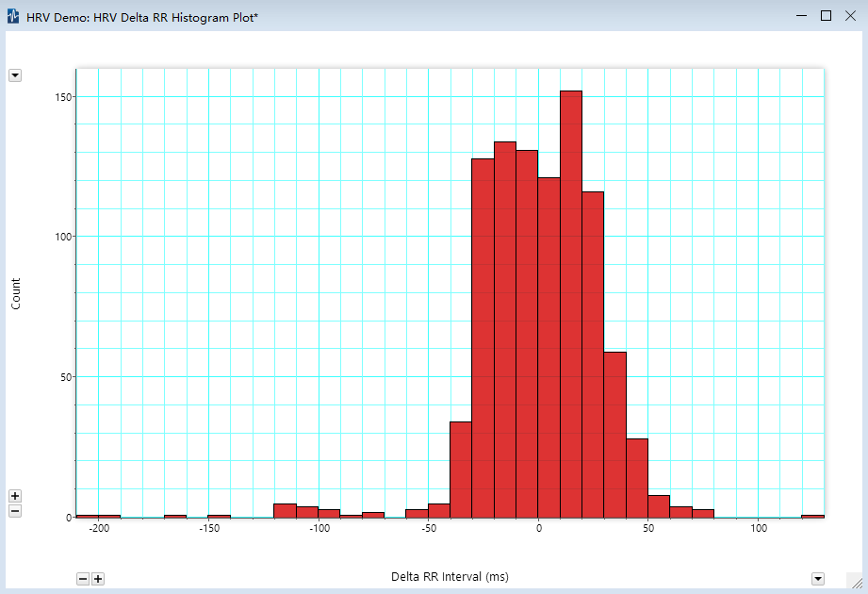The height and width of the screenshot is (594, 868).
Task: Click the '150' Y-axis tick label
Action: [63, 97]
